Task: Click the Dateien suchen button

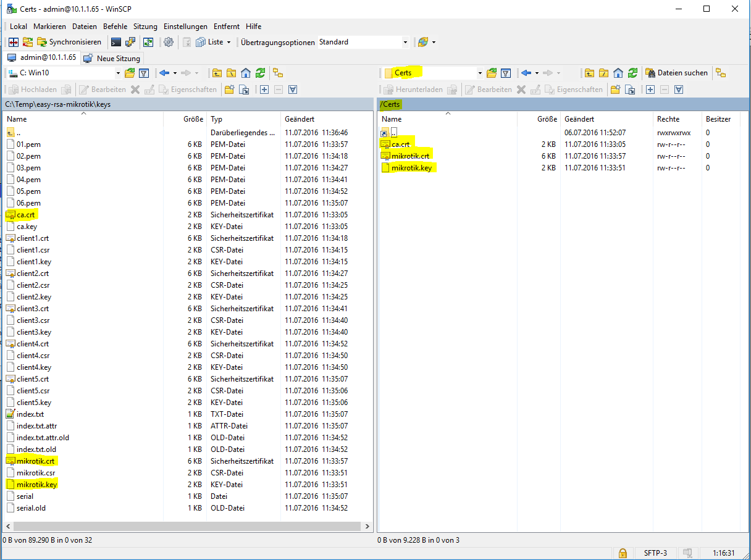Action: point(677,73)
